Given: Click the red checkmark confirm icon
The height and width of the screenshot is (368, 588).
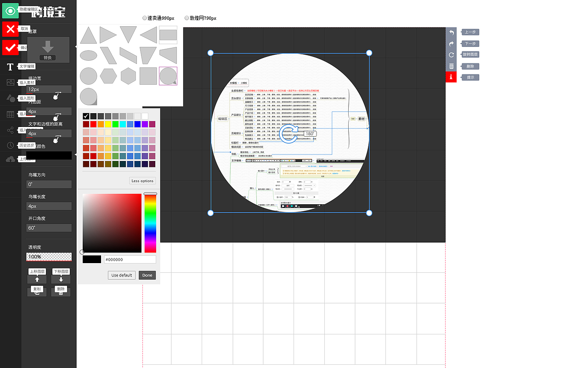Looking at the screenshot, I should pos(10,47).
